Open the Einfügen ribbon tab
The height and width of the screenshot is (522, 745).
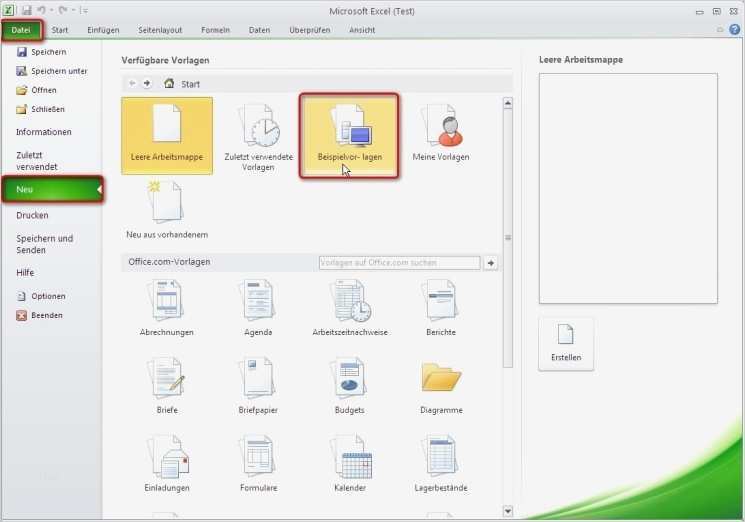pos(103,30)
